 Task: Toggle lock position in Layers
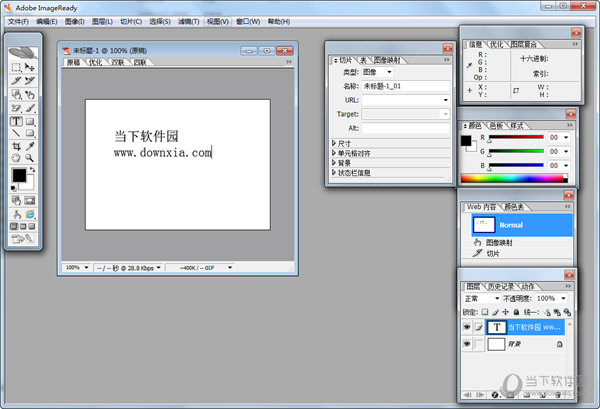(x=506, y=312)
